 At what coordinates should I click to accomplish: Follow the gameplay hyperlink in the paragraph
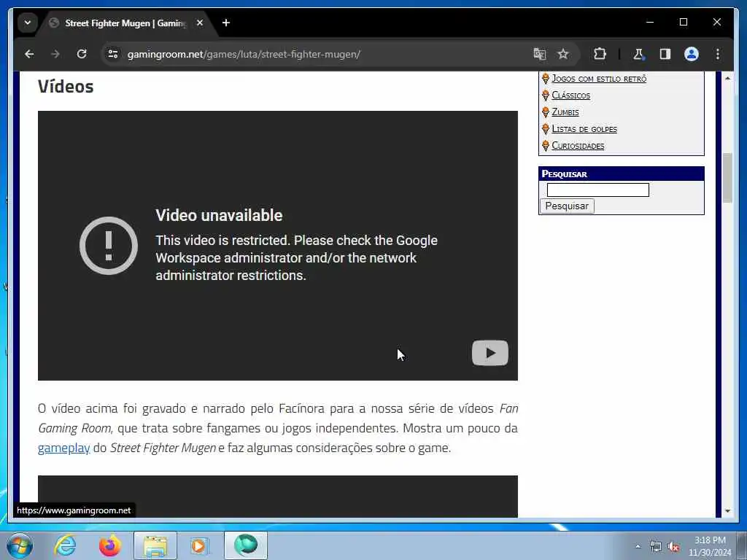[64, 448]
